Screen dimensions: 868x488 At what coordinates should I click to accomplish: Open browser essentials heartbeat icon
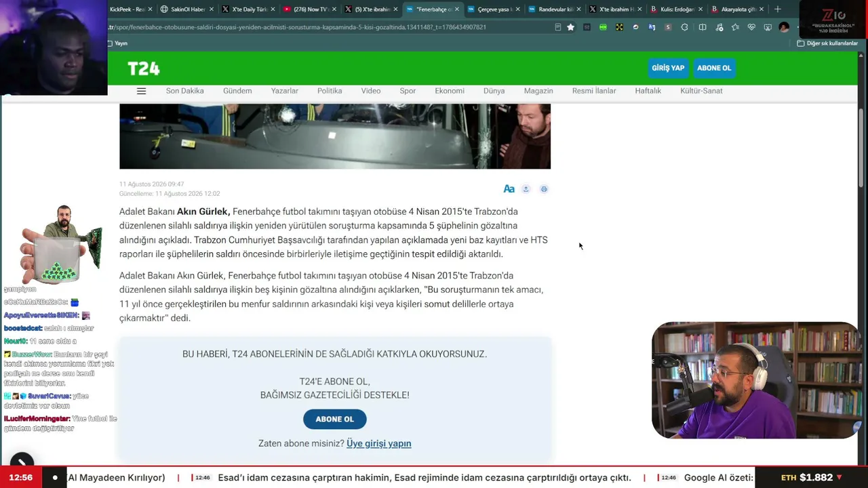click(751, 27)
